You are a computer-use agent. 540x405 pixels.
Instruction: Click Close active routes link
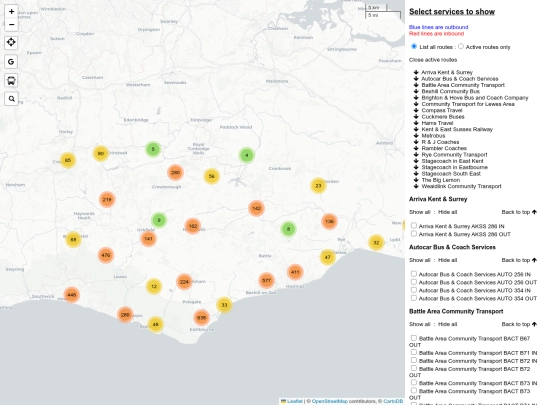point(433,60)
